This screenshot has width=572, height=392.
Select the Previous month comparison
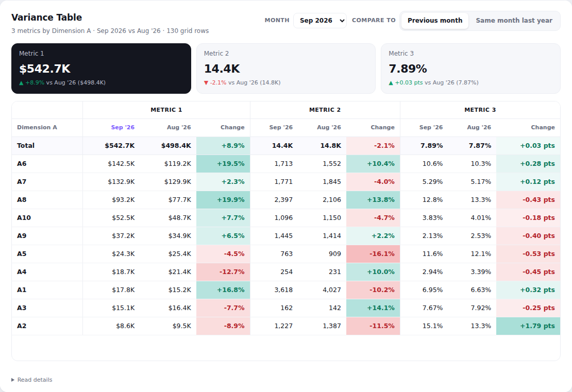[x=435, y=21]
